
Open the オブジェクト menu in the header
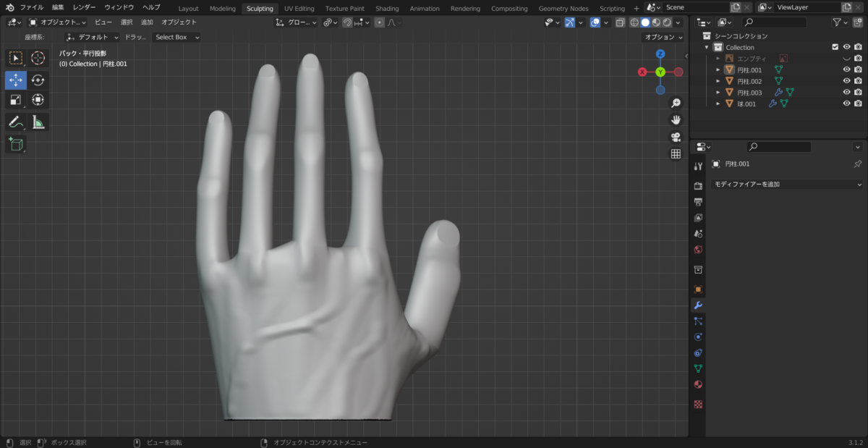pyautogui.click(x=179, y=22)
